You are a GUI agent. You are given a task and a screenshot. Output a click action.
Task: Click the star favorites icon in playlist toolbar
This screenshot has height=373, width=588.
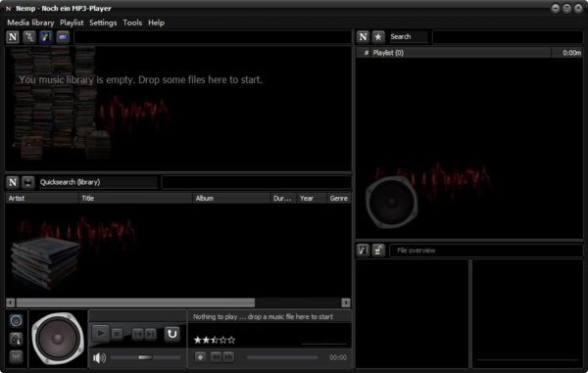tap(378, 36)
